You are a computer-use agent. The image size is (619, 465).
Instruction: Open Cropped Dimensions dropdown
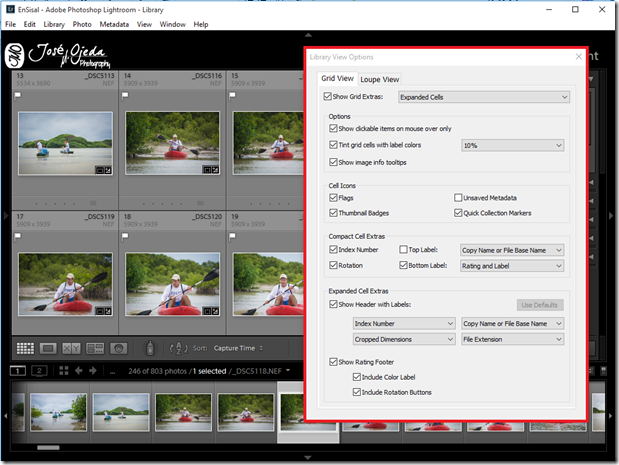[x=404, y=339]
